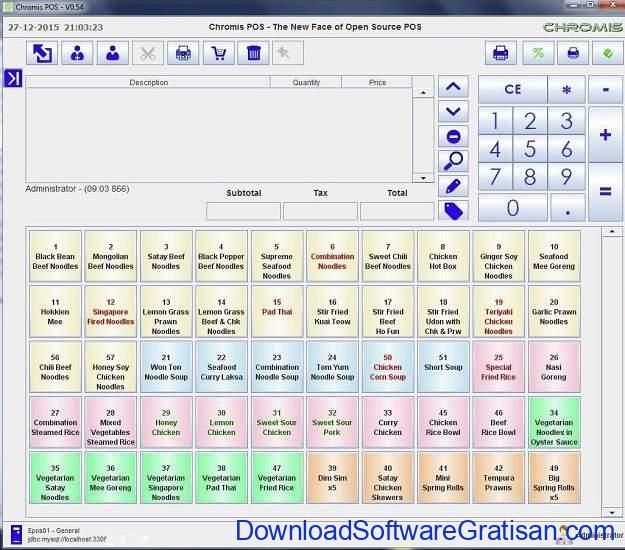Click the asterisk multiply key
Image resolution: width=625 pixels, height=550 pixels.
[566, 89]
